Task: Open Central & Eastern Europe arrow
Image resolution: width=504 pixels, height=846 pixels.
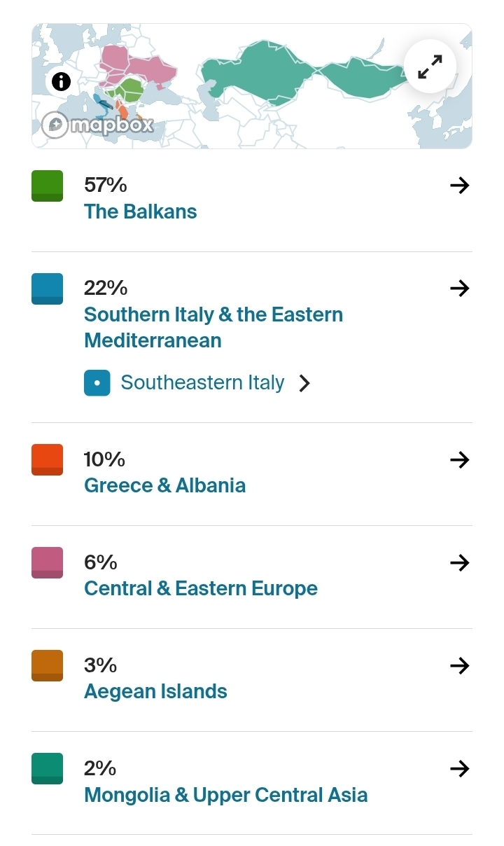Action: pyautogui.click(x=459, y=563)
